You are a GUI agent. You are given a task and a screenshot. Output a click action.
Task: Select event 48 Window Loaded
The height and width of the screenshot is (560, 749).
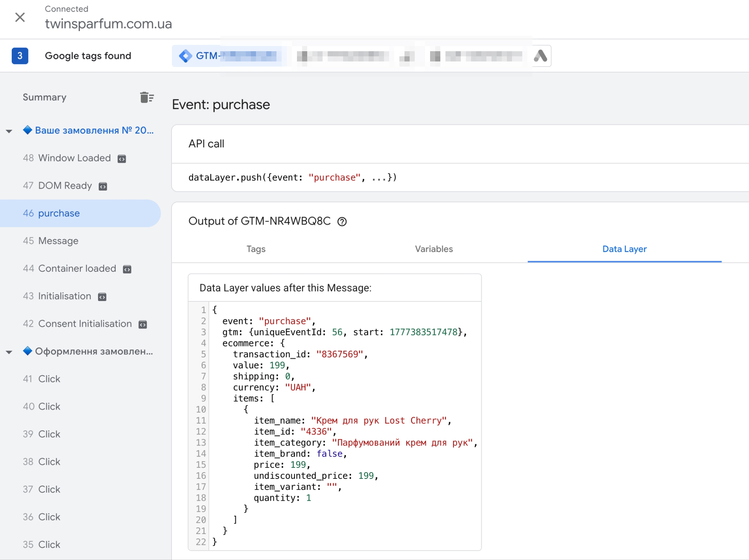point(67,158)
